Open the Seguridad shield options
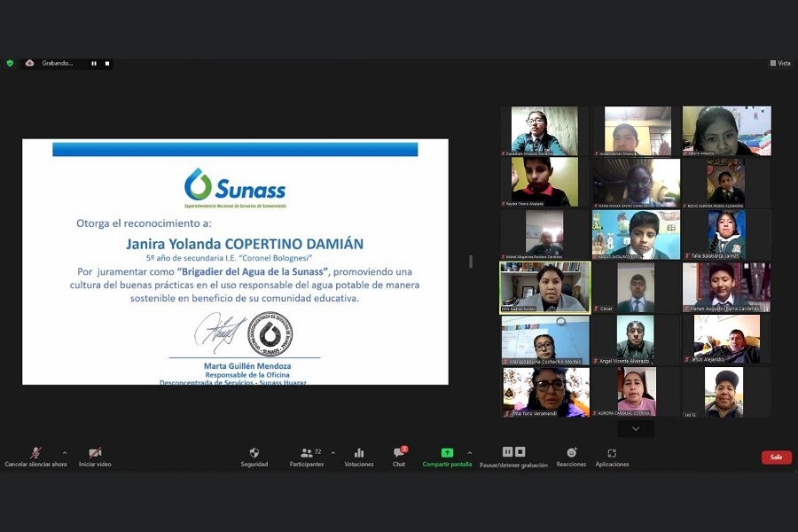 [254, 457]
